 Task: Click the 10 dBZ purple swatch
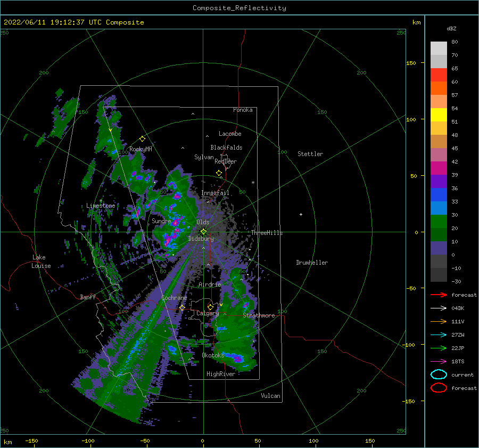coord(439,248)
